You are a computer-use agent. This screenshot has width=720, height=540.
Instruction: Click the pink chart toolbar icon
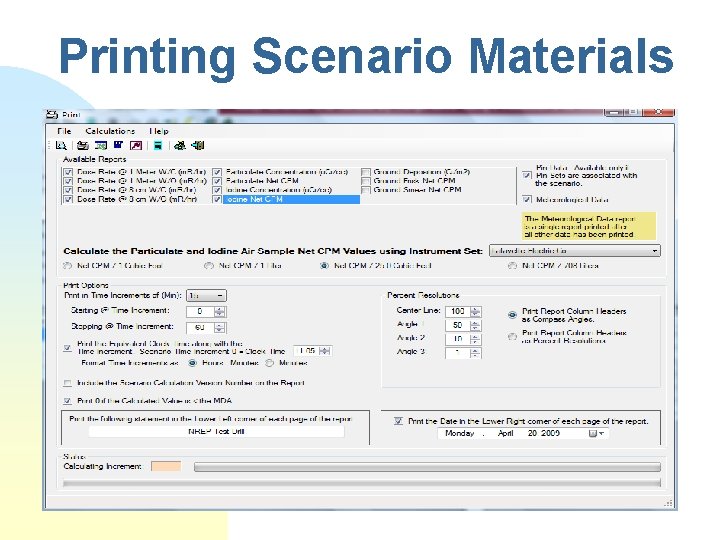click(x=136, y=146)
